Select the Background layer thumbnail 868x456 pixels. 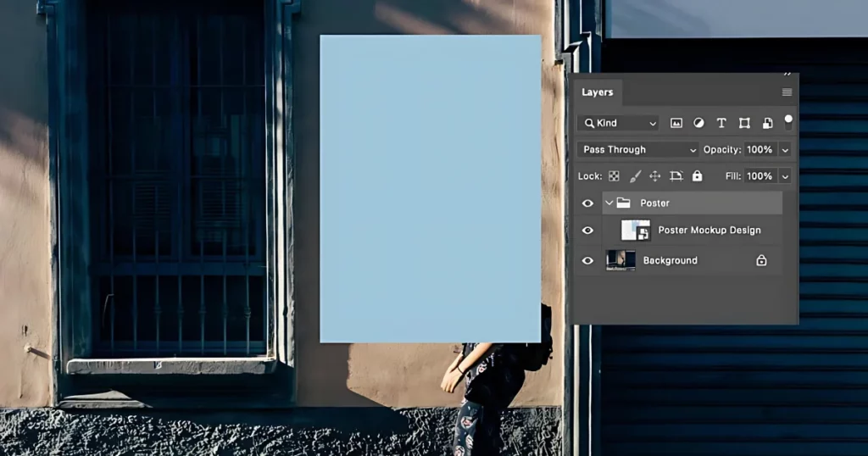tap(620, 260)
